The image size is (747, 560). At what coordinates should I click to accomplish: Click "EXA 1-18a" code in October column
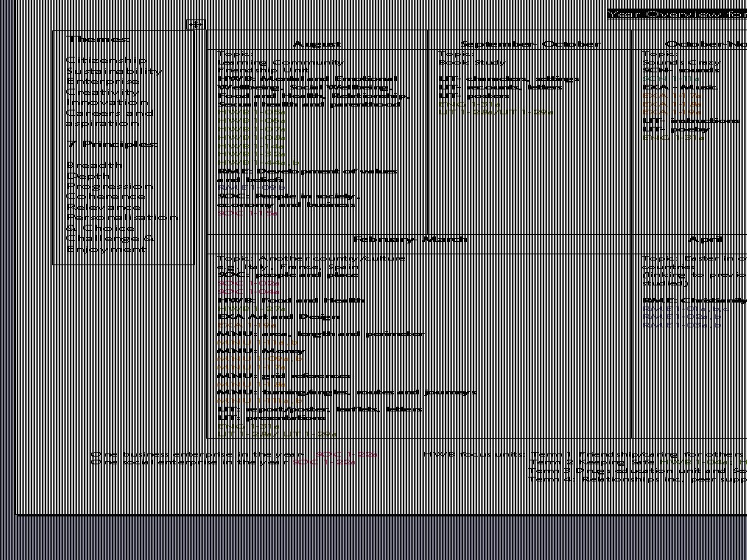pyautogui.click(x=672, y=103)
